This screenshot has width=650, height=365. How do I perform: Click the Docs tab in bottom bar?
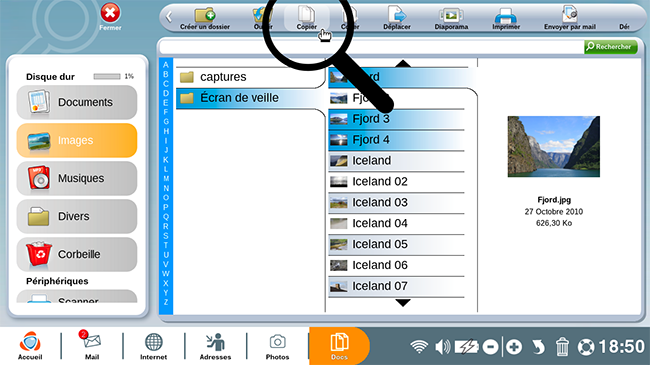point(339,346)
